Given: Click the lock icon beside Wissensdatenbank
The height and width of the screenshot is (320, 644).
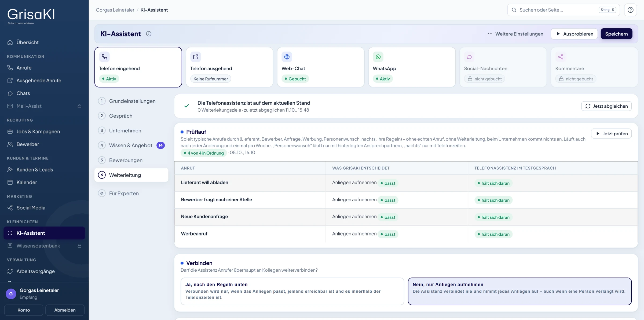Looking at the screenshot, I should point(79,246).
